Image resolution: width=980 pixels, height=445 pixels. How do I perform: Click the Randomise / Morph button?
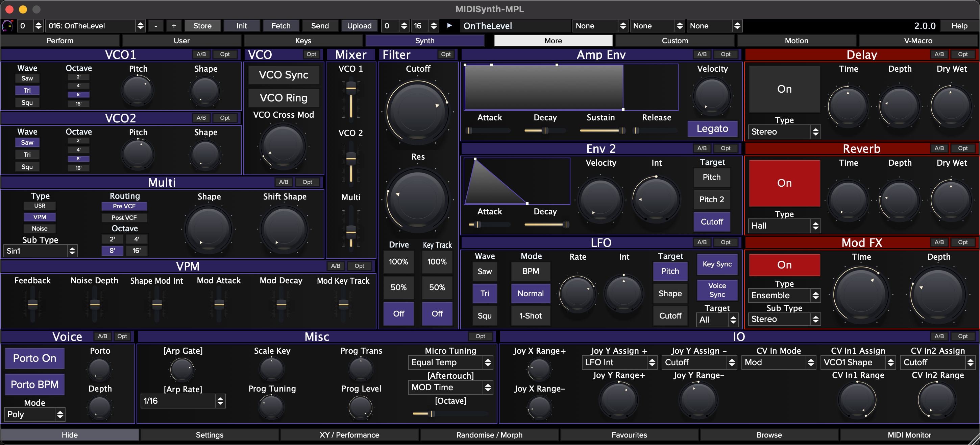489,435
